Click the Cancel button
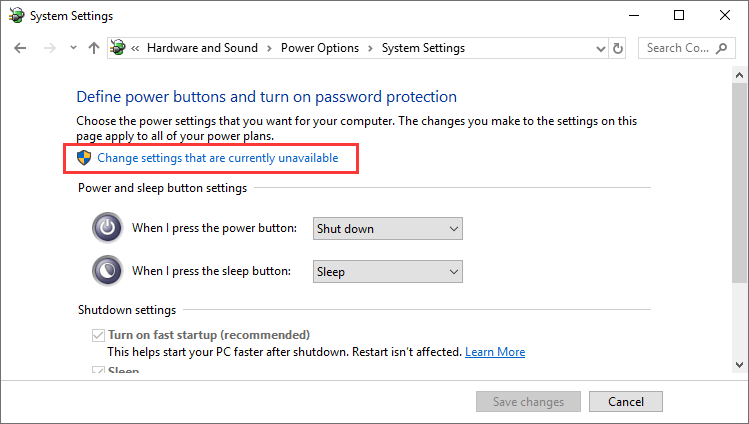 click(626, 402)
